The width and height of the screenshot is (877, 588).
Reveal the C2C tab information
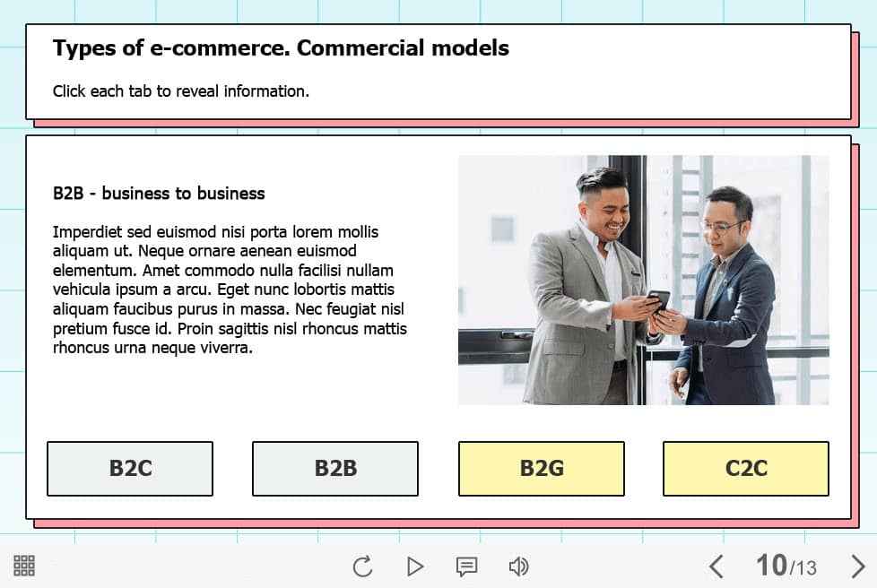click(745, 469)
